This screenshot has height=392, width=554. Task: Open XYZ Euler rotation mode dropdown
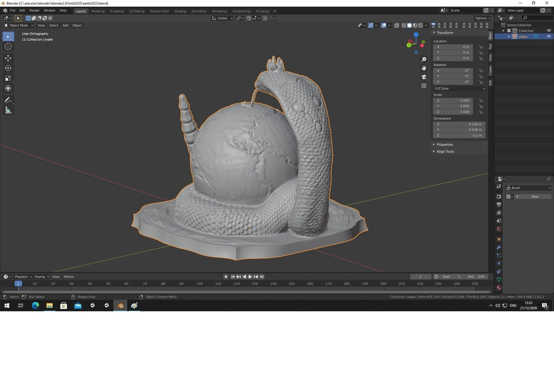click(459, 88)
